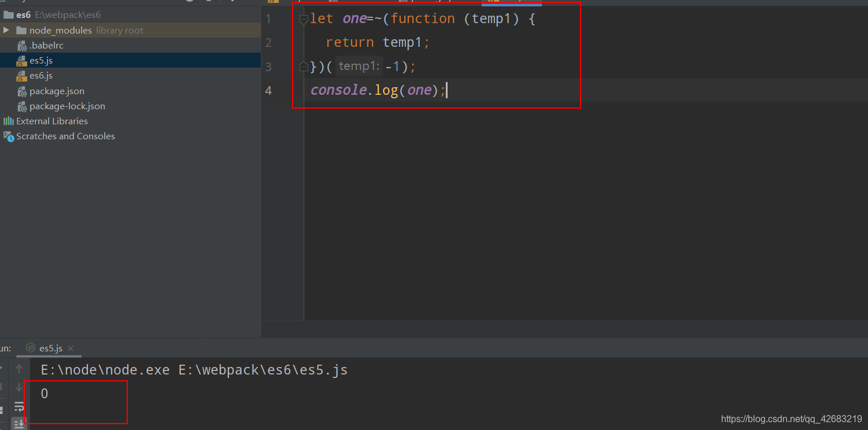Screen dimensions: 868x430
Task: Click the .babelrc file icon
Action: pos(22,46)
